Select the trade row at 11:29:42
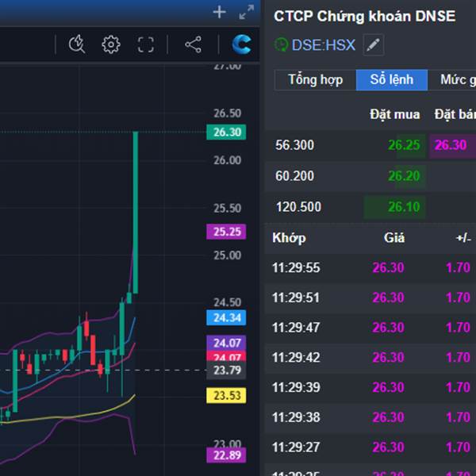The height and width of the screenshot is (476, 476). click(370, 357)
